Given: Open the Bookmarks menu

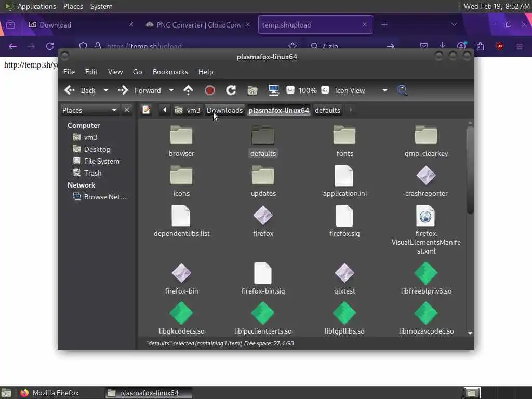Looking at the screenshot, I should (x=170, y=72).
